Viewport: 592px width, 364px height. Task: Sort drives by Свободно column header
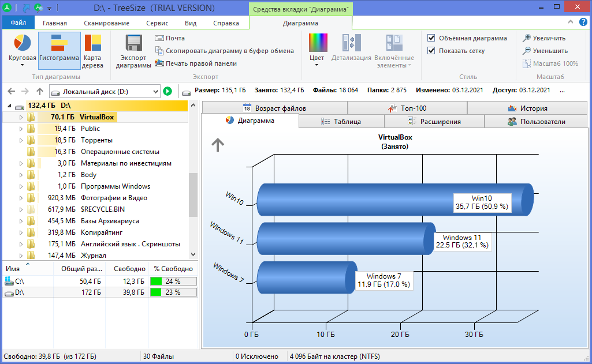[127, 269]
